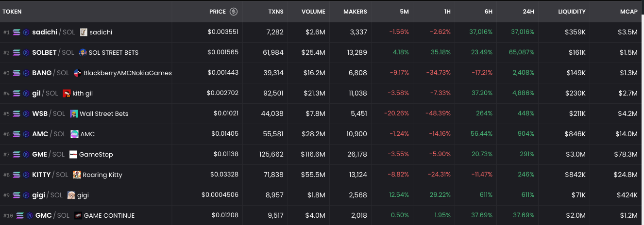
Task: Click the Raydium DEX icon in SOLBET row
Action: click(26, 52)
